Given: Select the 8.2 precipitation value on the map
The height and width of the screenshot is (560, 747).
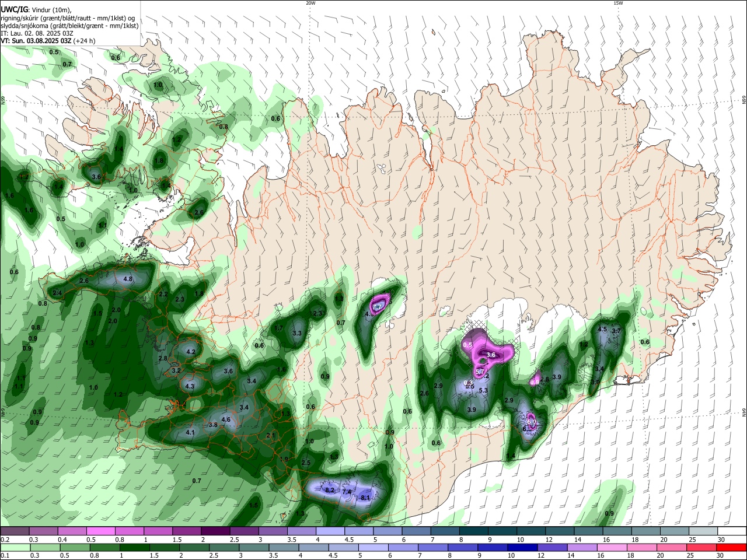Looking at the screenshot, I should click(330, 490).
